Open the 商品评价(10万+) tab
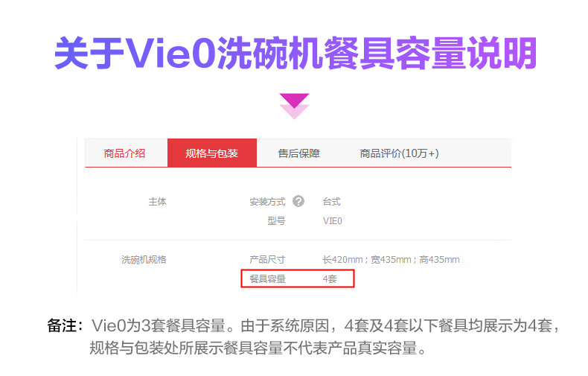Image resolution: width=588 pixels, height=376 pixels. click(399, 153)
